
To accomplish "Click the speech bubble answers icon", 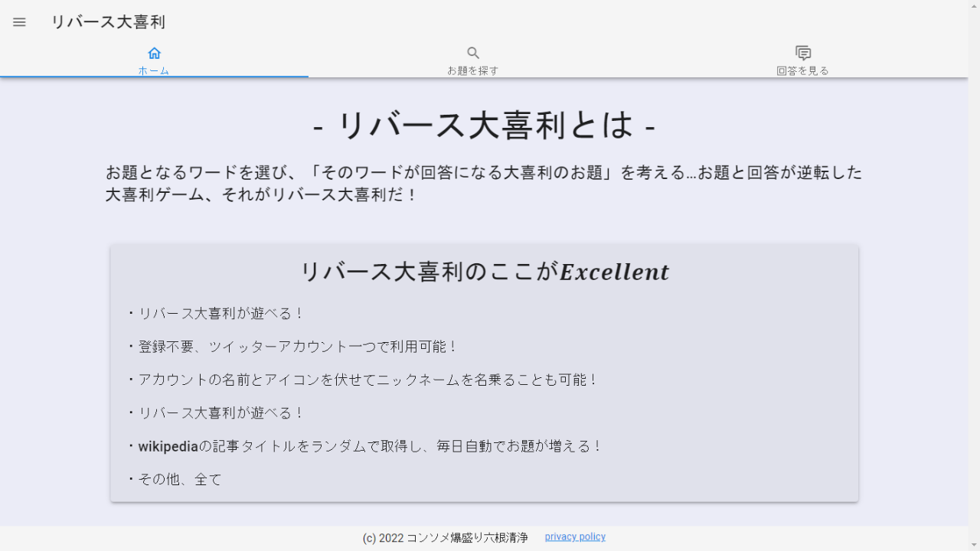I will coord(802,53).
